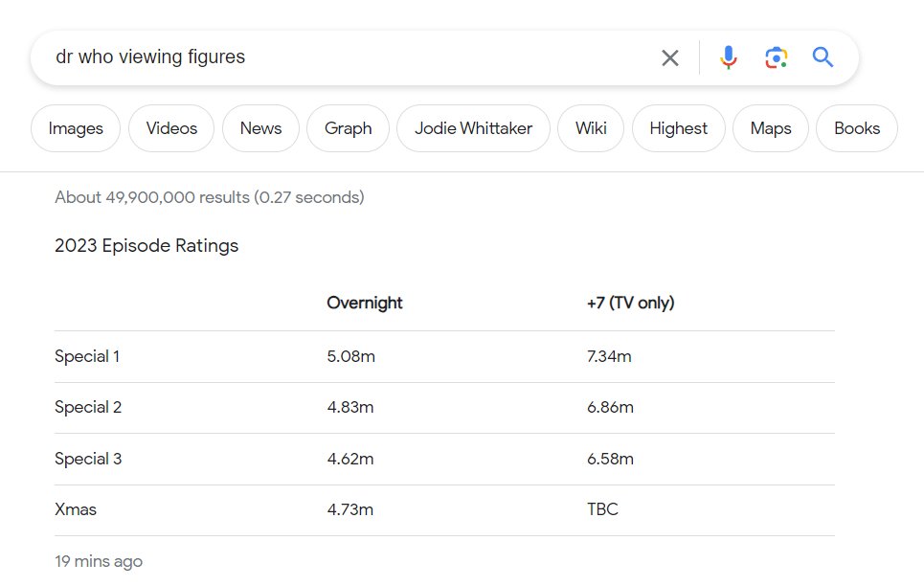Focus the search box with 'dr who viewing figures'

coord(348,57)
